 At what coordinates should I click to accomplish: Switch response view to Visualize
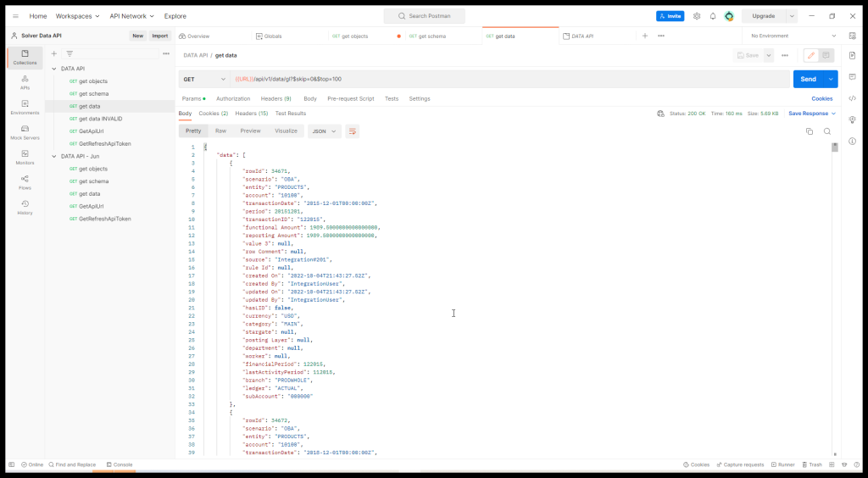click(286, 131)
